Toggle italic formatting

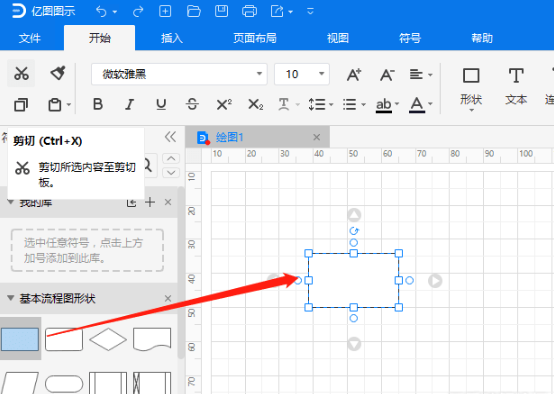click(130, 104)
